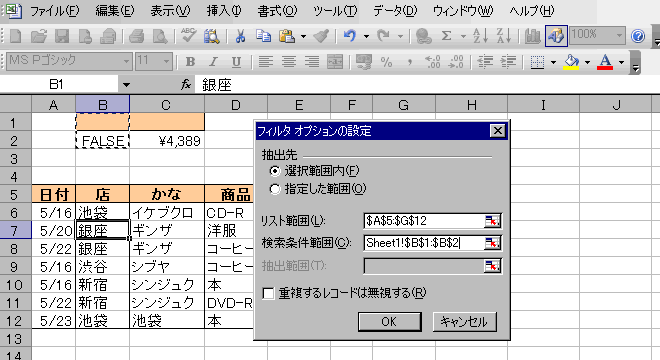The image size is (660, 360).
Task: Open a file with the Open folder icon
Action: tap(39, 36)
